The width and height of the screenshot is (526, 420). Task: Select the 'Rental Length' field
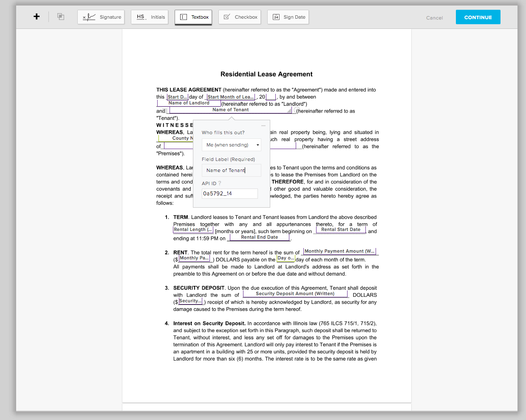coord(193,230)
